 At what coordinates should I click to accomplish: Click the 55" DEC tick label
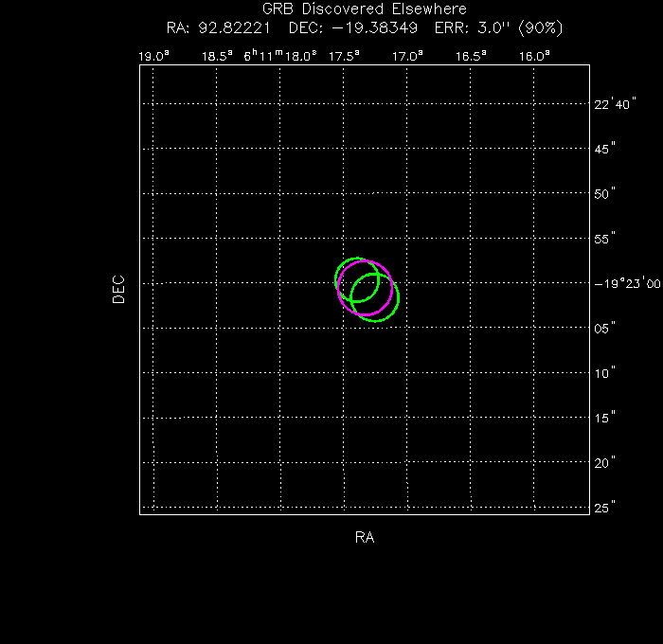605,239
